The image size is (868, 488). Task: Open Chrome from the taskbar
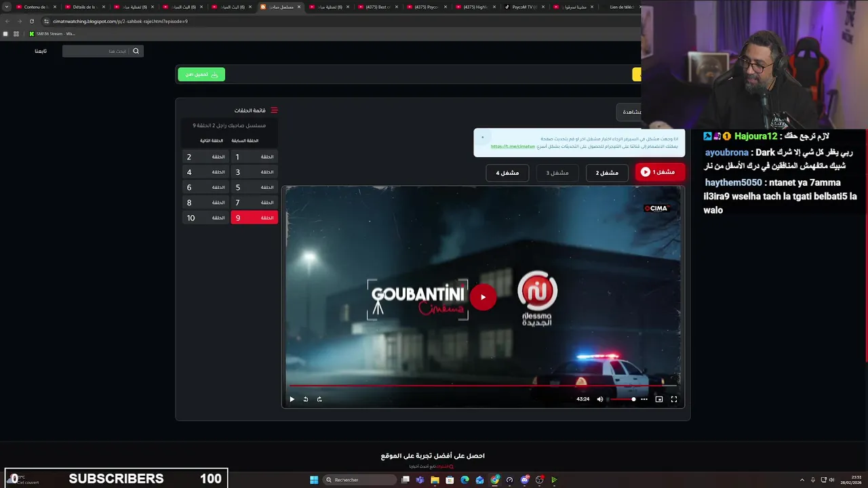coord(495,480)
